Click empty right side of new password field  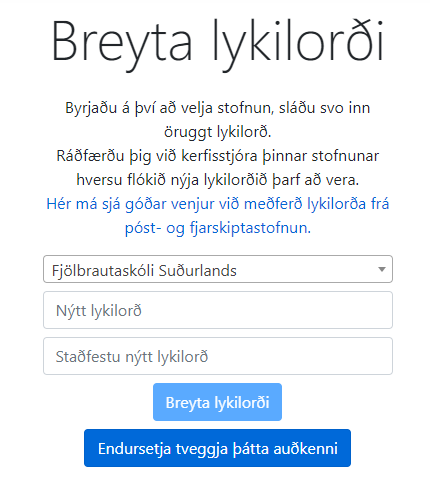[x=300, y=310]
